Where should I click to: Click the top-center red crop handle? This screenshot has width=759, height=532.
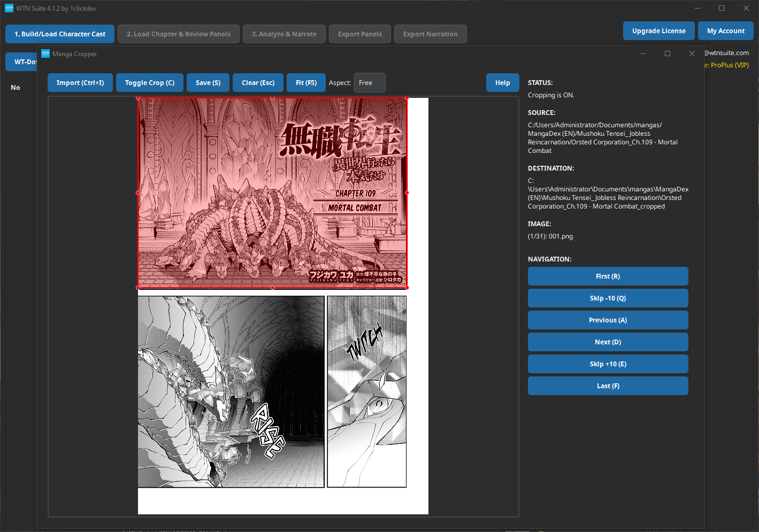[x=272, y=98]
